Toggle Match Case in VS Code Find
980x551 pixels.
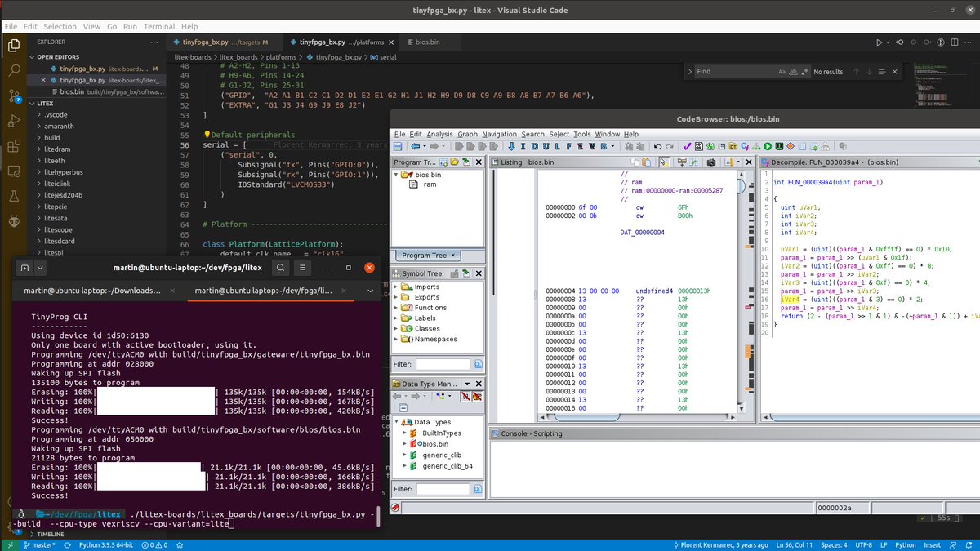point(782,72)
